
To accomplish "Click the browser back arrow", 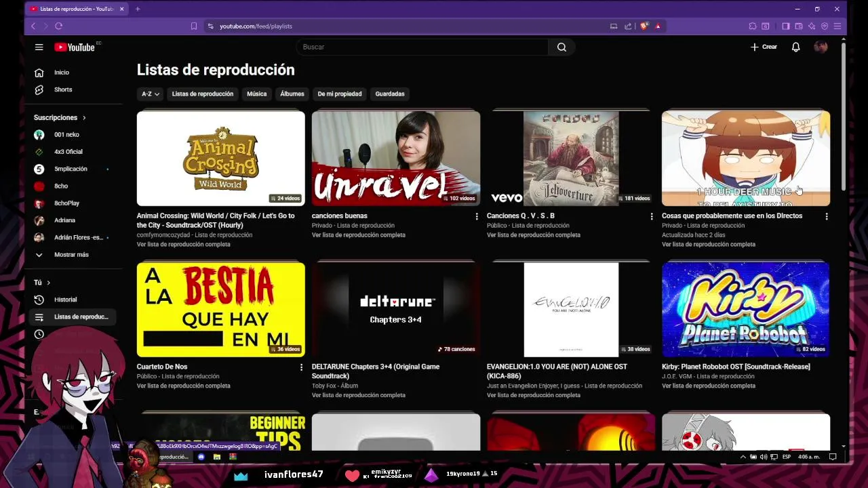I will point(33,26).
